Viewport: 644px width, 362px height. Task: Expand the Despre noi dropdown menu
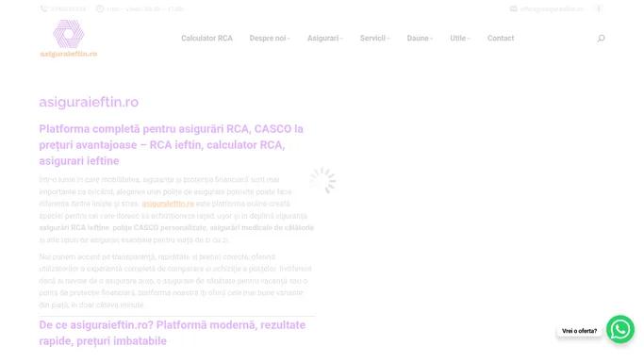click(270, 38)
